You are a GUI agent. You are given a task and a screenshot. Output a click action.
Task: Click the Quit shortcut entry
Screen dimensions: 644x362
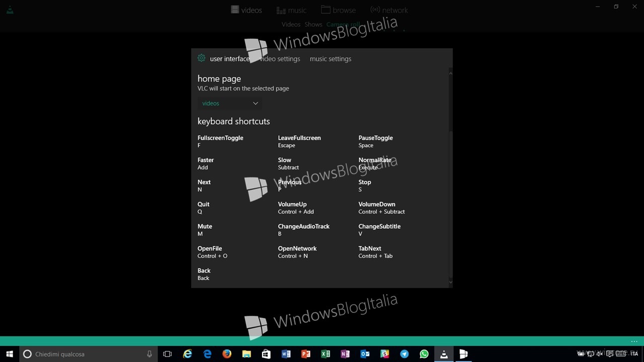click(x=203, y=208)
